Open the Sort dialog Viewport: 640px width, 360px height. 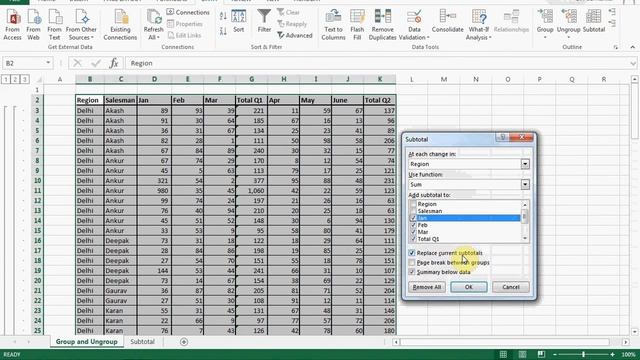coord(239,21)
